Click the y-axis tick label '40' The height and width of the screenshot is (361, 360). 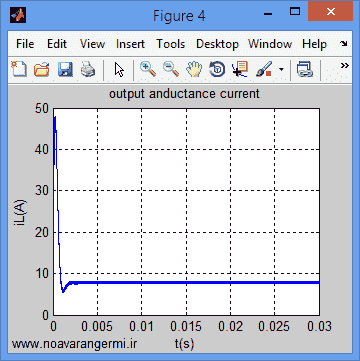(41, 150)
